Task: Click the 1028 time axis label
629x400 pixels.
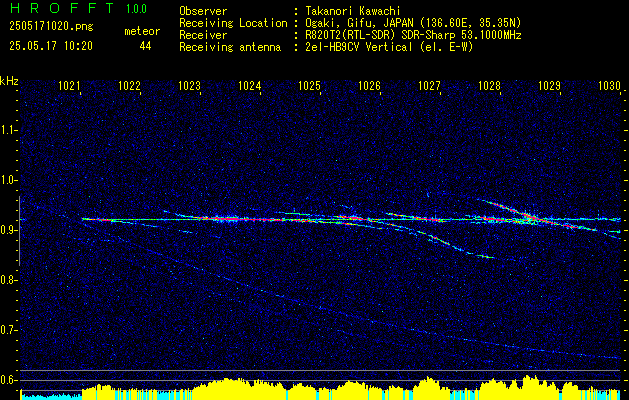Action: click(489, 85)
